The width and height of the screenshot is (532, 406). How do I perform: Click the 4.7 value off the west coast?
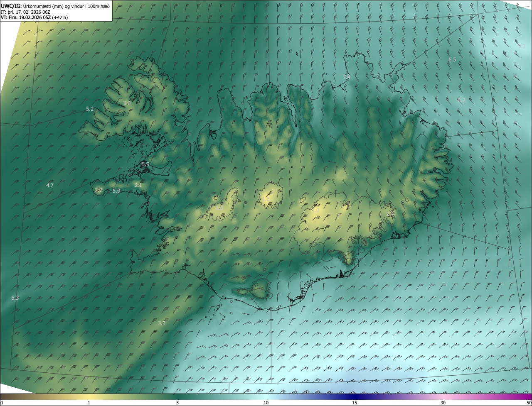pyautogui.click(x=50, y=185)
